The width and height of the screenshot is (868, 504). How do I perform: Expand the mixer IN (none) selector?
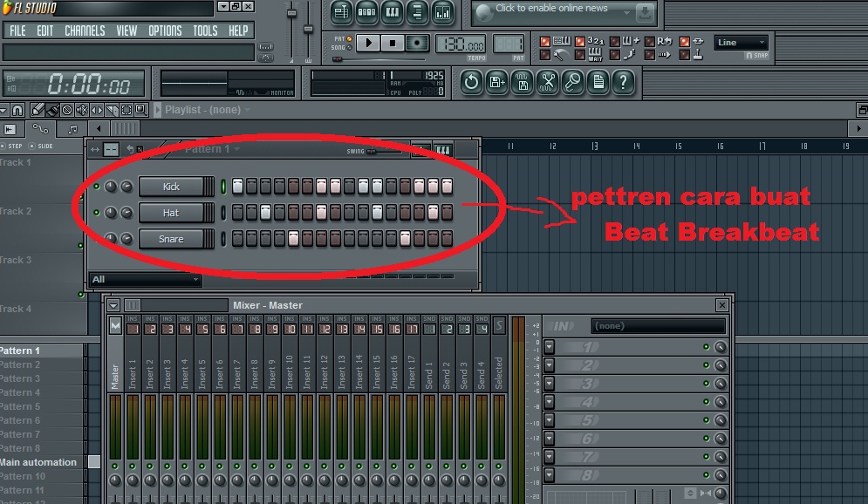pos(658,326)
